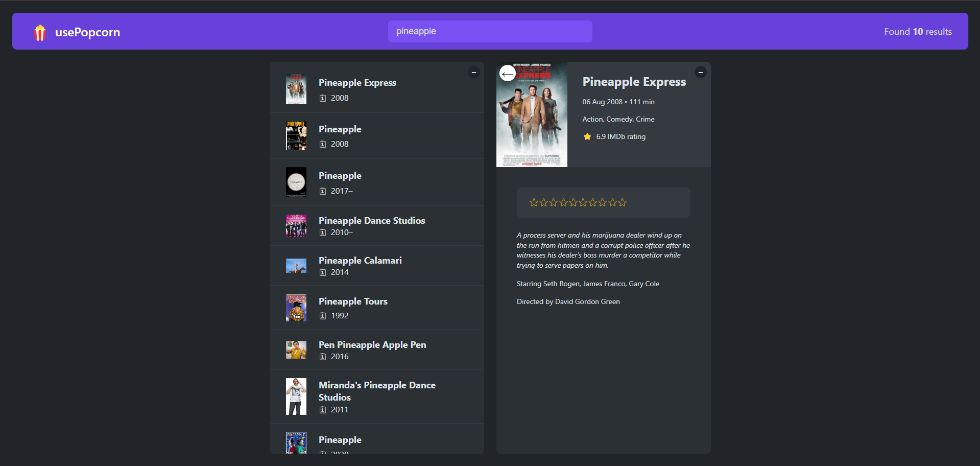Open Pineapple Dance Studios result
Screen dimensions: 980x466
(377, 226)
